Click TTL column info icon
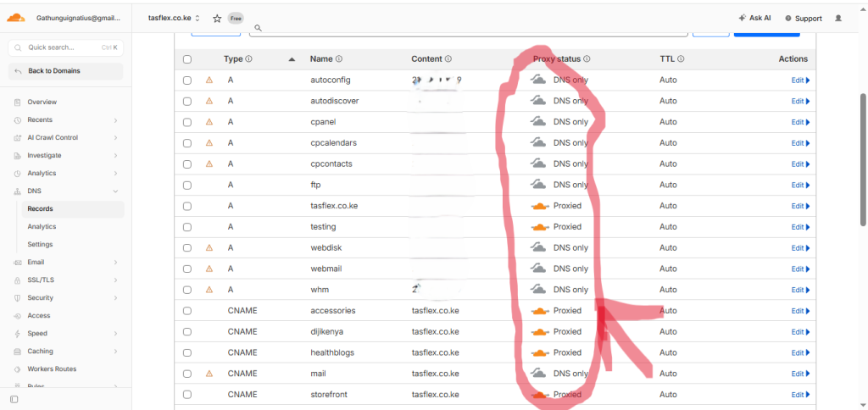 coord(681,58)
